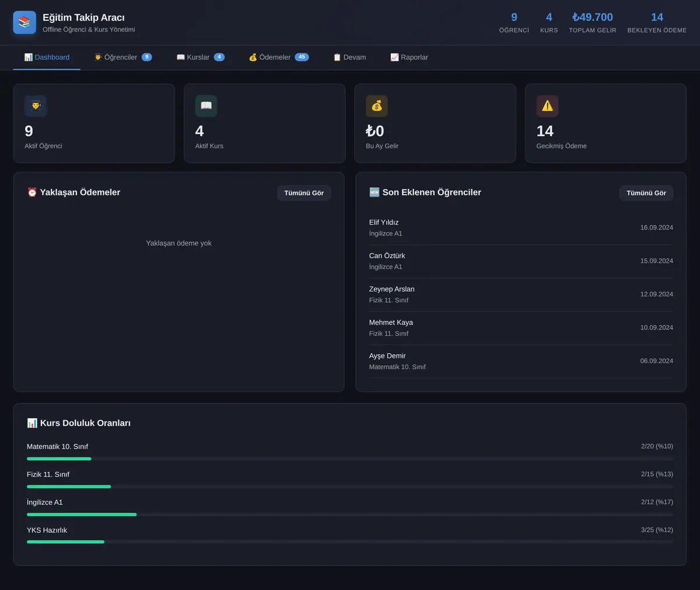Click the 9 Aktif Öğrenci card value

coord(29,131)
